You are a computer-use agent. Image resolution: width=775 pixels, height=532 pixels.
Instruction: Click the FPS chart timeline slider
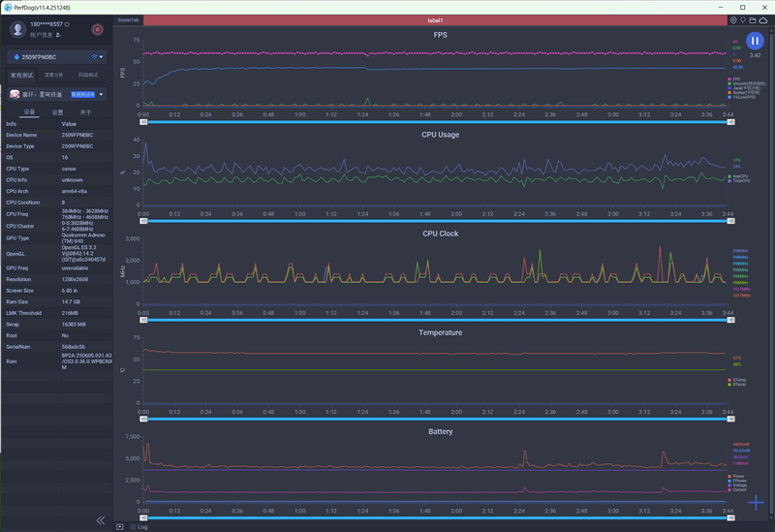(x=435, y=122)
